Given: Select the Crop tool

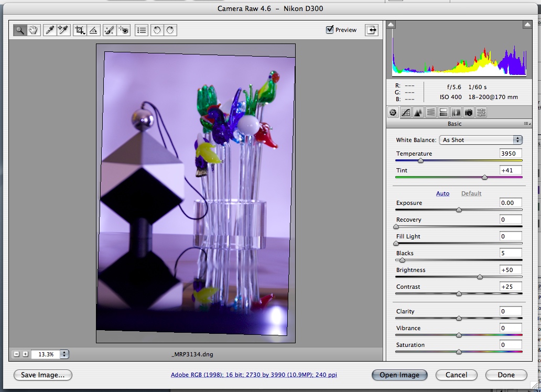Looking at the screenshot, I should pos(80,30).
